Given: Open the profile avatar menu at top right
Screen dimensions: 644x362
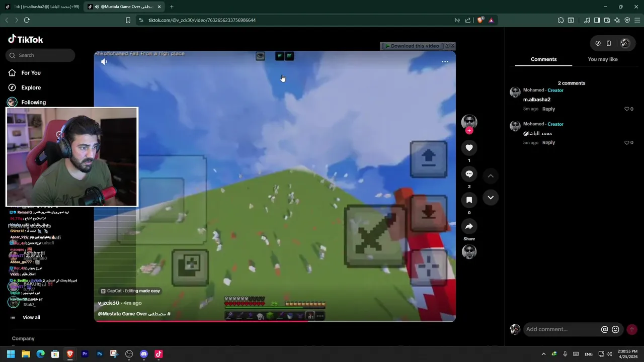Looking at the screenshot, I should click(625, 43).
